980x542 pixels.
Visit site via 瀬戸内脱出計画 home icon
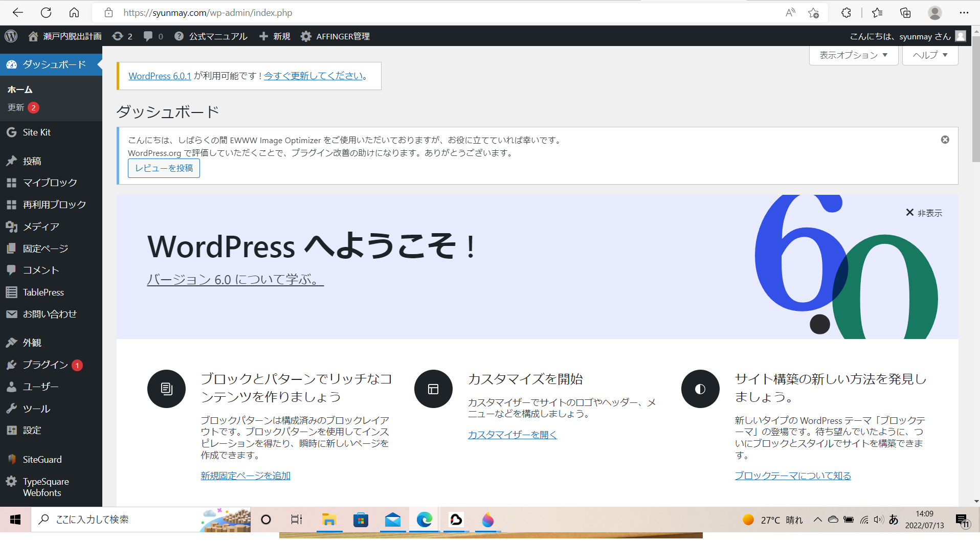click(x=64, y=36)
